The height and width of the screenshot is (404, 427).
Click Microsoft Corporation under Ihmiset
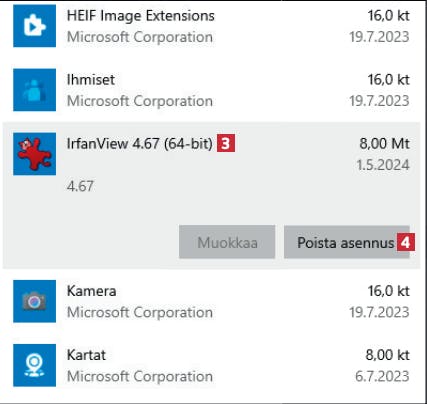click(140, 101)
